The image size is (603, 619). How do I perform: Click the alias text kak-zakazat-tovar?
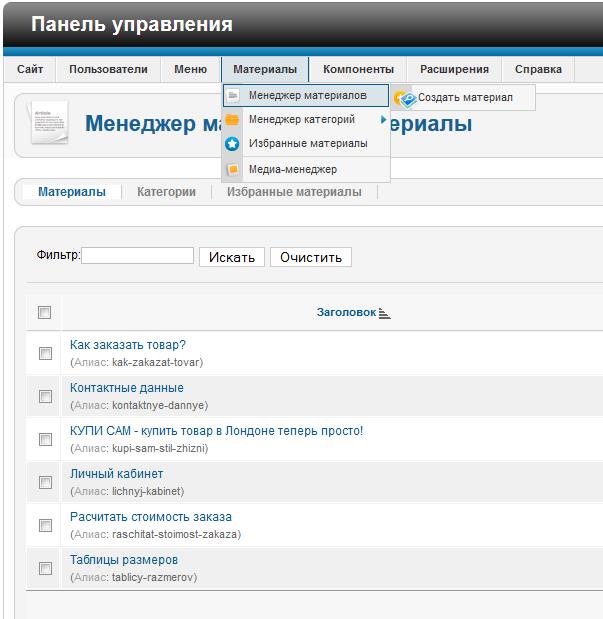[x=156, y=362]
